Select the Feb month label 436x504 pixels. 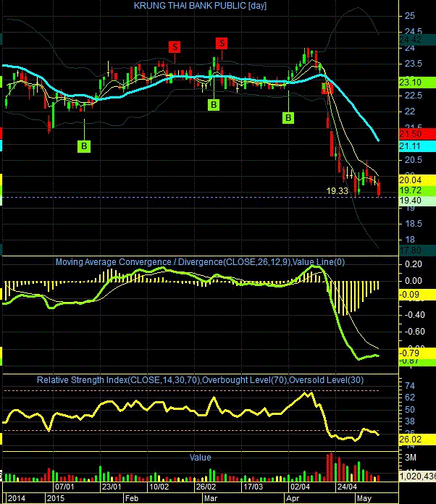(x=132, y=498)
